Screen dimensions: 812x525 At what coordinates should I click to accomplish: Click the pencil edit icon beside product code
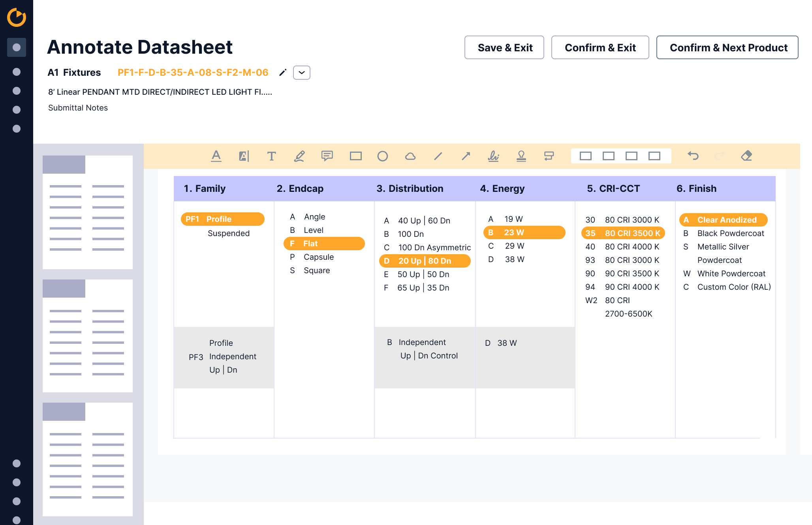coord(283,73)
